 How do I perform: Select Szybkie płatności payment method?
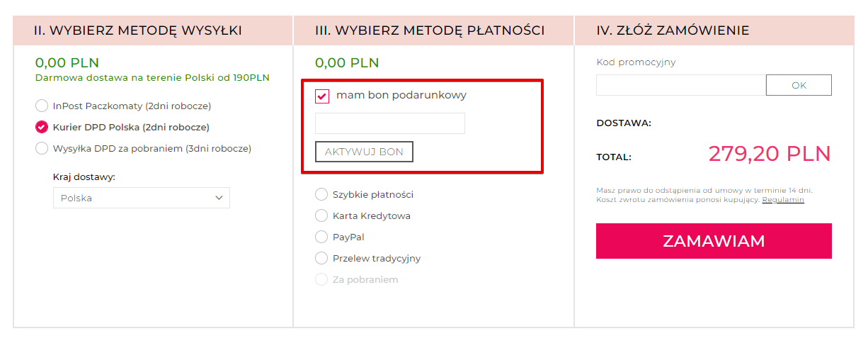[x=321, y=194]
